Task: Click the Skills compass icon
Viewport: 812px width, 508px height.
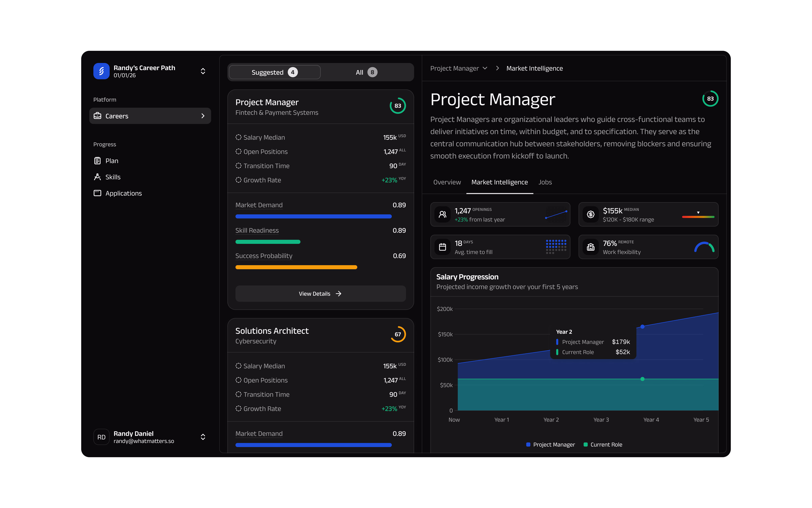Action: point(97,177)
